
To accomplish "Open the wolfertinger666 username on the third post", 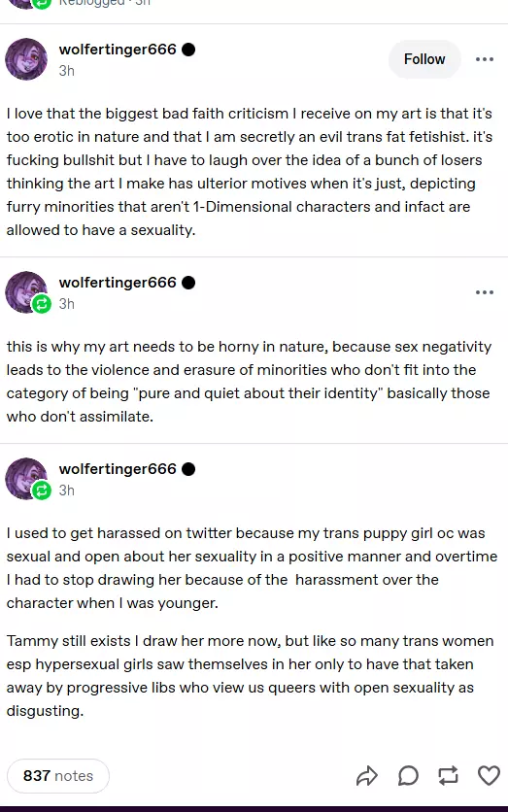I will tap(118, 469).
